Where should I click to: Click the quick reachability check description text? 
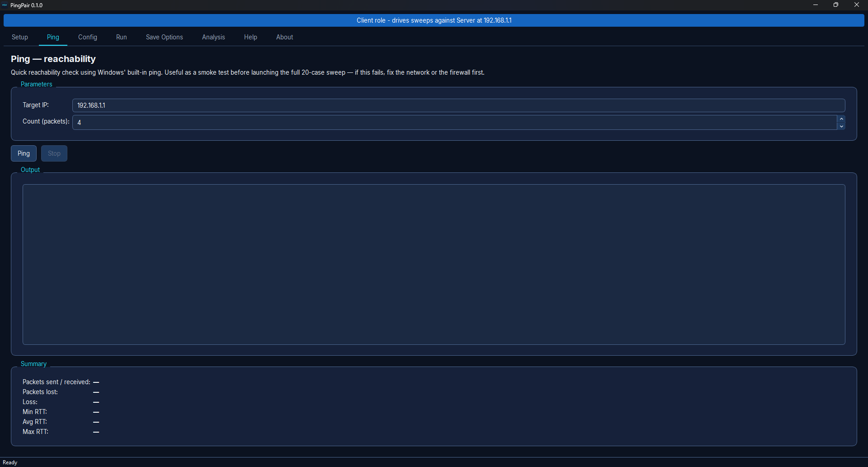pyautogui.click(x=248, y=72)
